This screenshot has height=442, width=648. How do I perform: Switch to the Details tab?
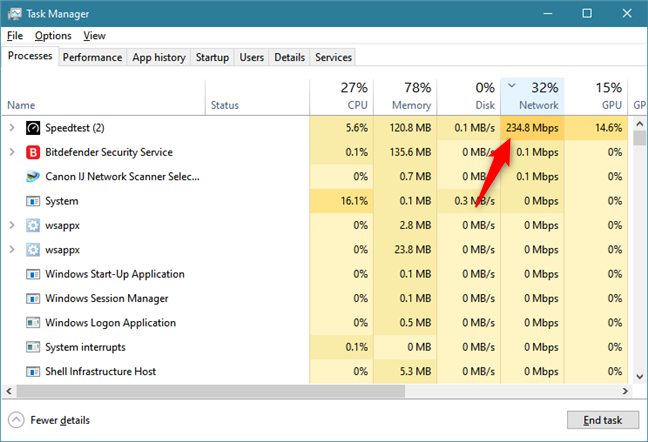[289, 57]
